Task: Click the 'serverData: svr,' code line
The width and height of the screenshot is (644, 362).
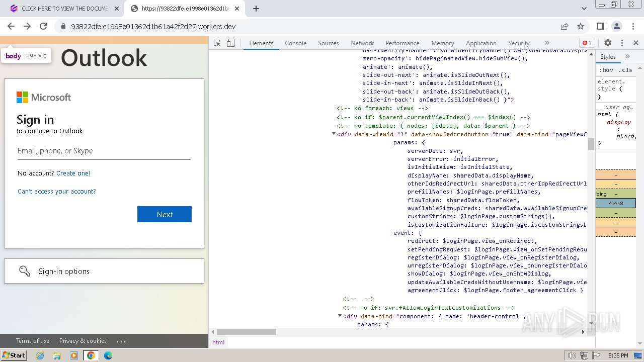Action: tap(435, 150)
